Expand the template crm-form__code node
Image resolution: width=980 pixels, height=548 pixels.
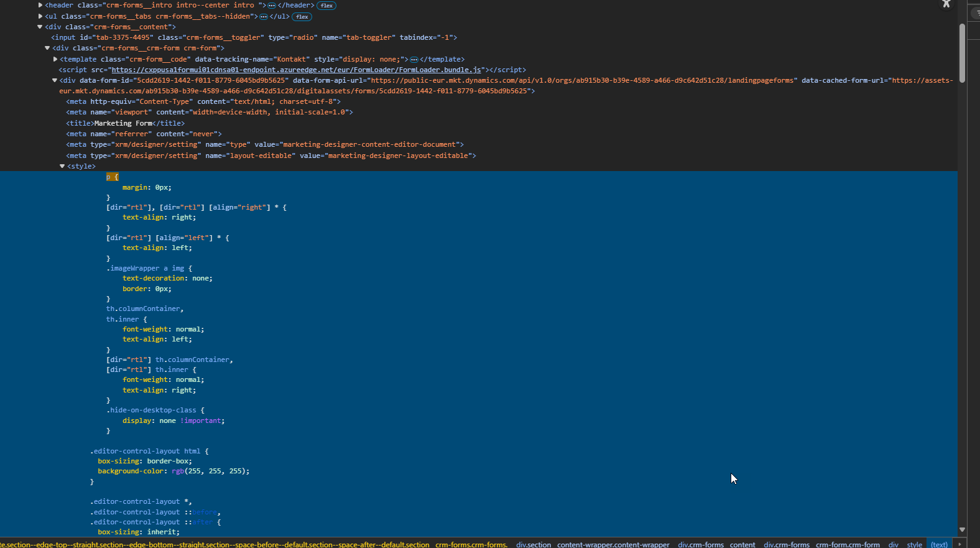click(x=55, y=59)
